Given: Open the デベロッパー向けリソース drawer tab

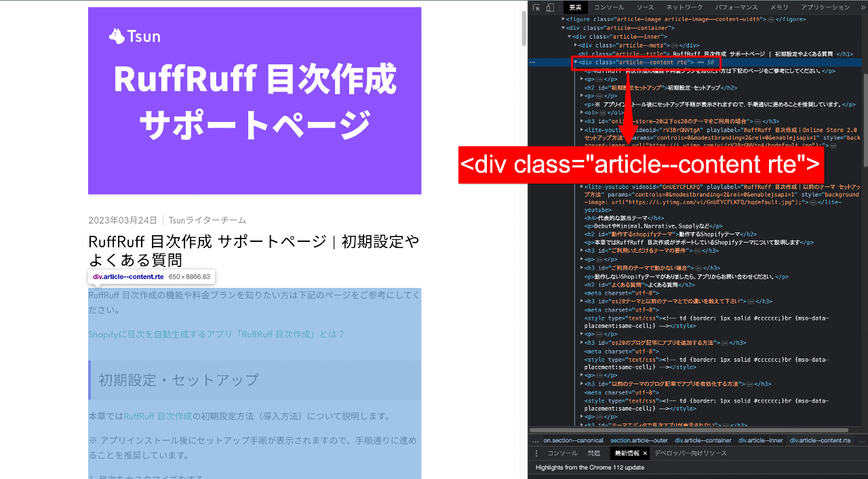Looking at the screenshot, I should coord(690,453).
